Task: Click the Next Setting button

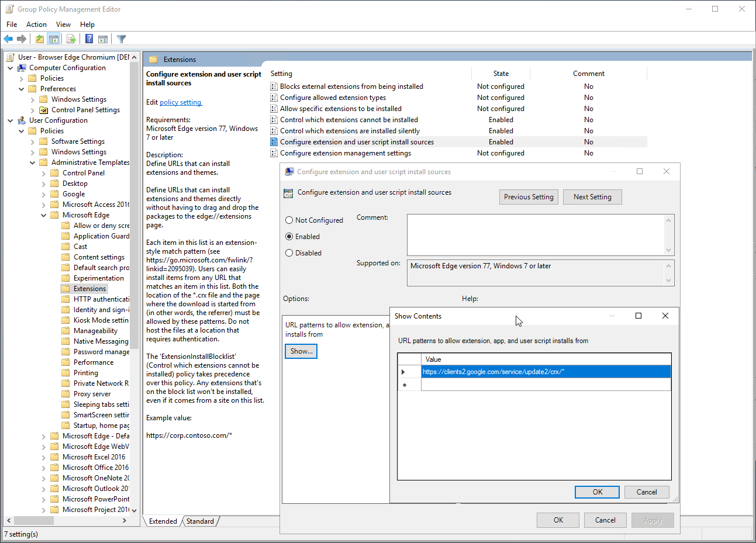Action: pos(592,197)
